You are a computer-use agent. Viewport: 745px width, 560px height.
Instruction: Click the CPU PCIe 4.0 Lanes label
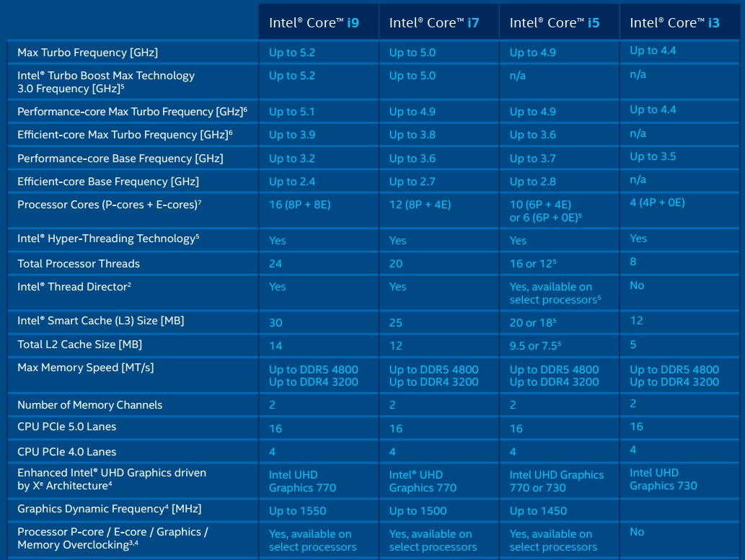pyautogui.click(x=66, y=452)
